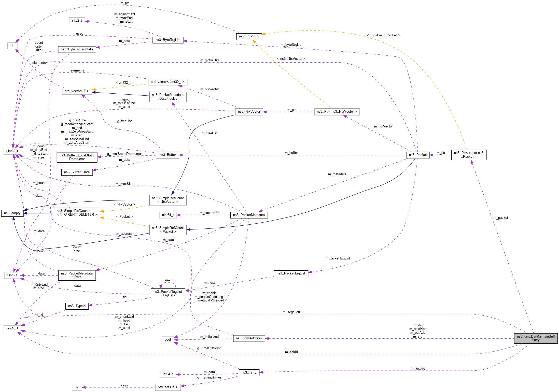Select the ns3::Ipv4Address class box
This screenshot has width=559, height=392.
(249, 338)
